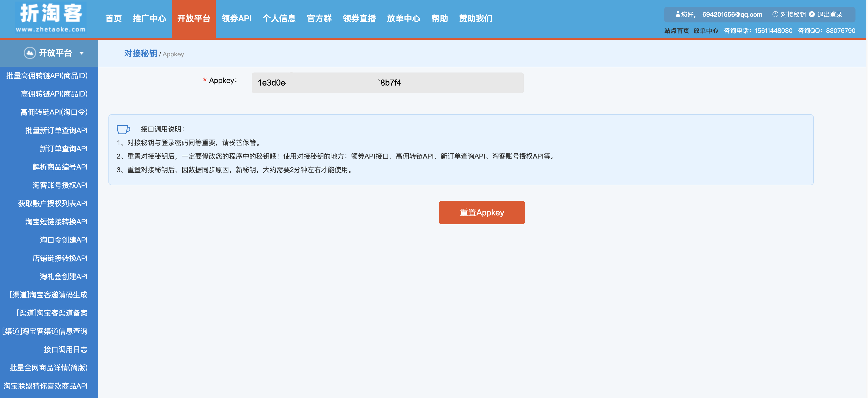This screenshot has height=398, width=868.
Task: Click into the Appkey input field
Action: pyautogui.click(x=388, y=83)
